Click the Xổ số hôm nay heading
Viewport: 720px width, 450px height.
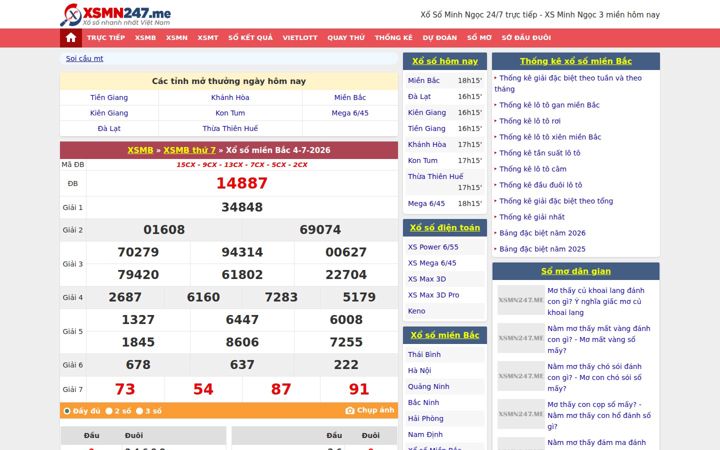pos(445,61)
